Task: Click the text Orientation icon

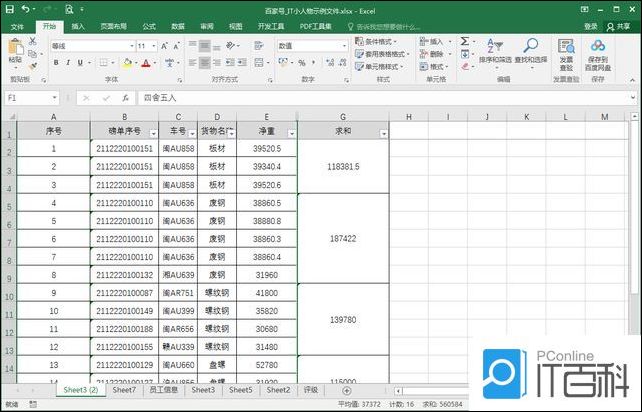Action: [x=231, y=45]
